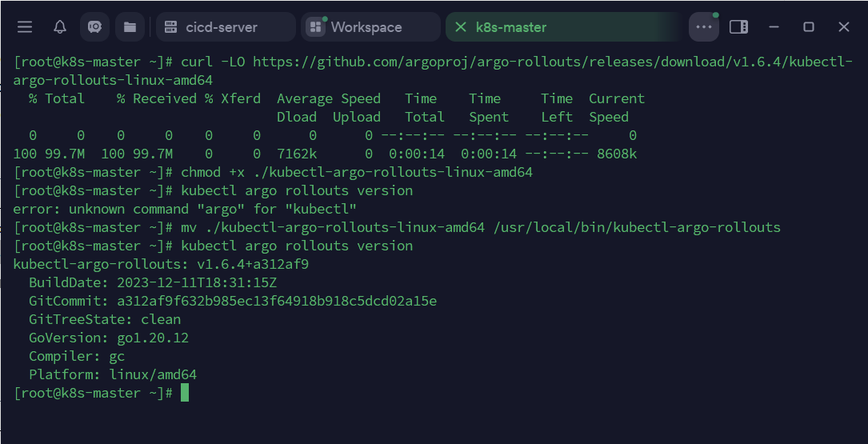The height and width of the screenshot is (444, 868).
Task: Close the k8s-master tab with its X
Action: click(460, 27)
